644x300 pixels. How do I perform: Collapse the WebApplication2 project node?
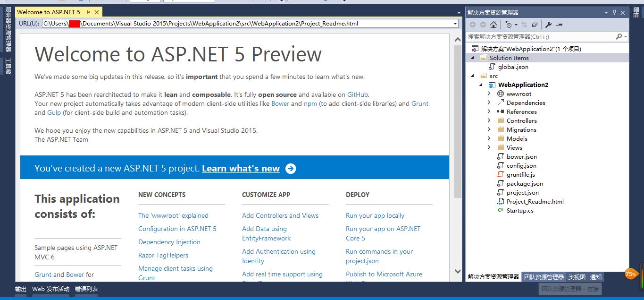coord(481,85)
